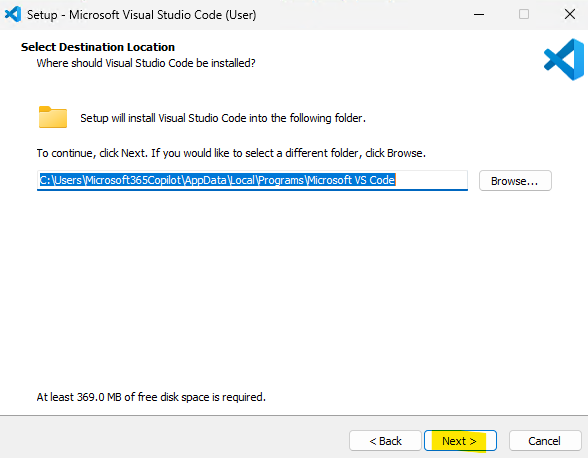The width and height of the screenshot is (588, 458).
Task: Click the VS Code icon in title bar
Action: [13, 15]
